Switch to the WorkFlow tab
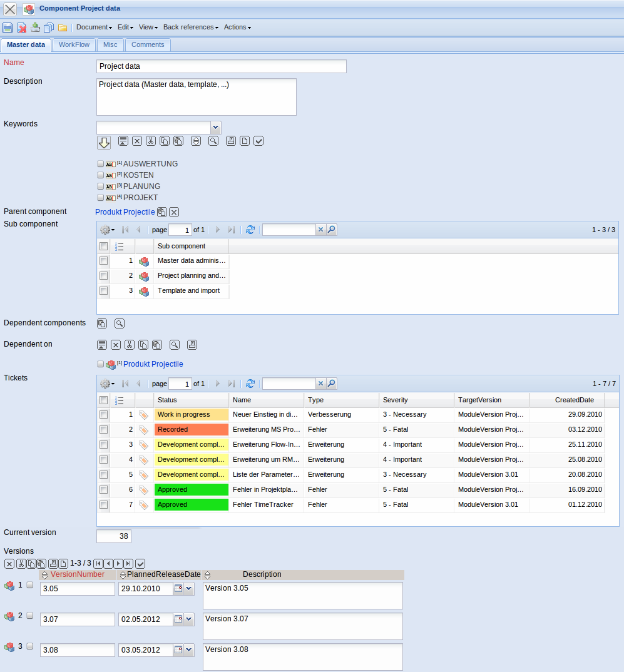624x672 pixels. 74,44
